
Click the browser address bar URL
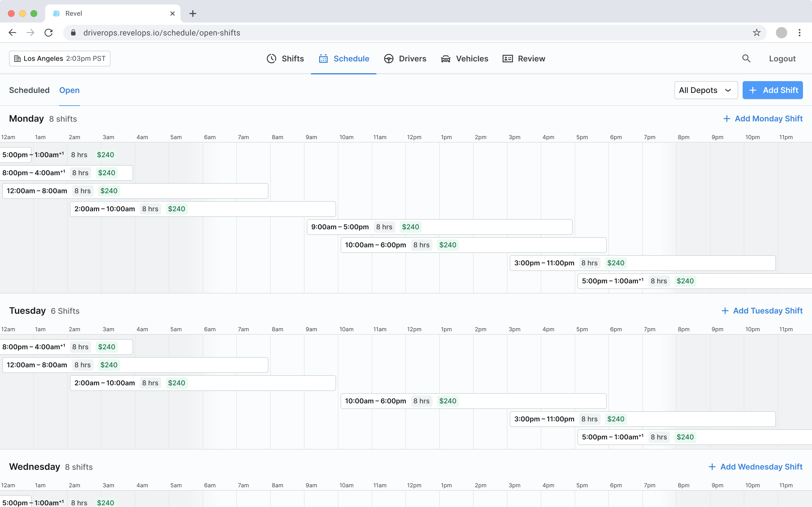tap(162, 32)
